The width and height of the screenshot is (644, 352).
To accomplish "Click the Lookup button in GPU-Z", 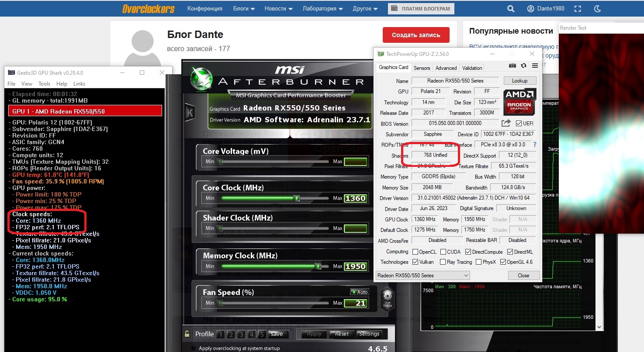I will [x=520, y=81].
